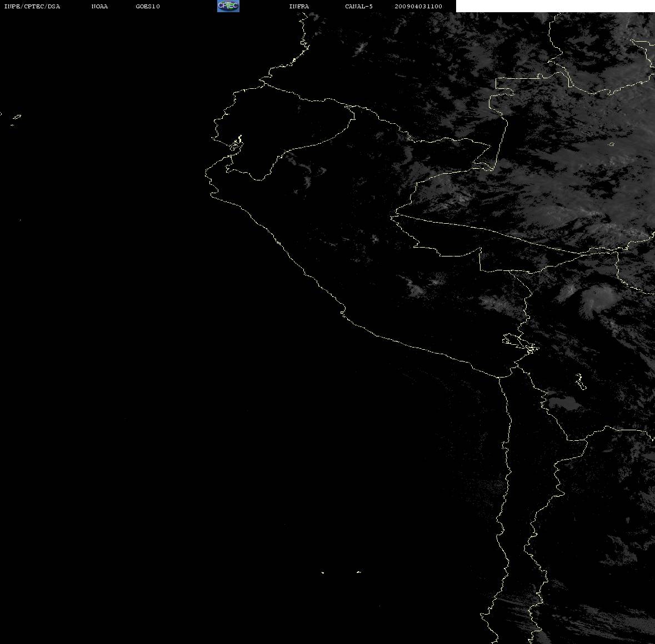Image resolution: width=655 pixels, height=644 pixels.
Task: Click the INFRA channel type label
Action: point(299,6)
